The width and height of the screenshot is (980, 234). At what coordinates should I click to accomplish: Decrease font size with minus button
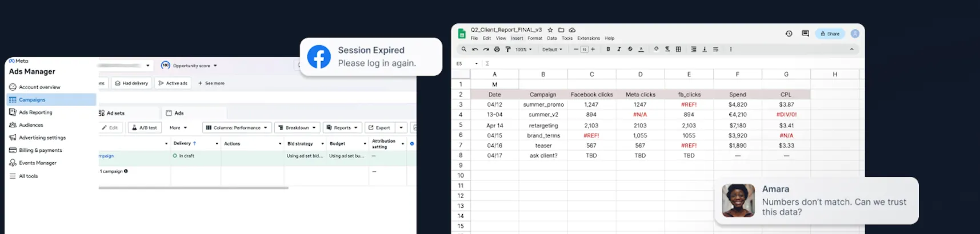[x=575, y=50]
